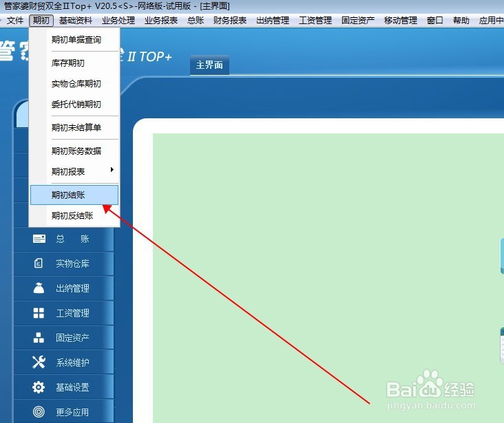Click the 出纳管理 money bag icon
The width and height of the screenshot is (504, 423).
click(x=39, y=288)
